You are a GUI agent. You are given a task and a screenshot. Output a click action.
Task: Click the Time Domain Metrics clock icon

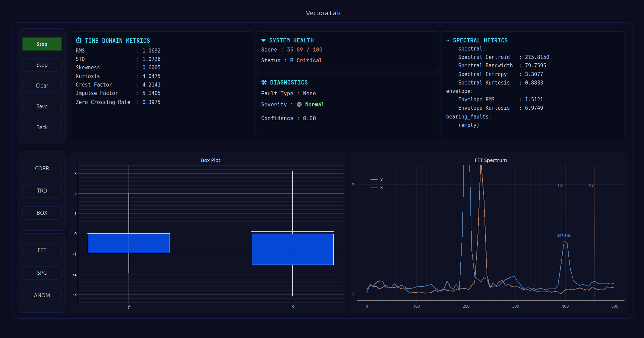pos(79,40)
